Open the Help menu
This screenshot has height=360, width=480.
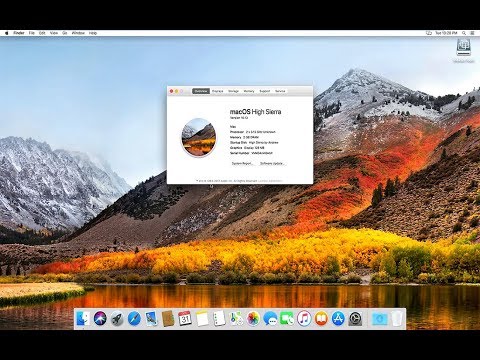click(x=93, y=33)
